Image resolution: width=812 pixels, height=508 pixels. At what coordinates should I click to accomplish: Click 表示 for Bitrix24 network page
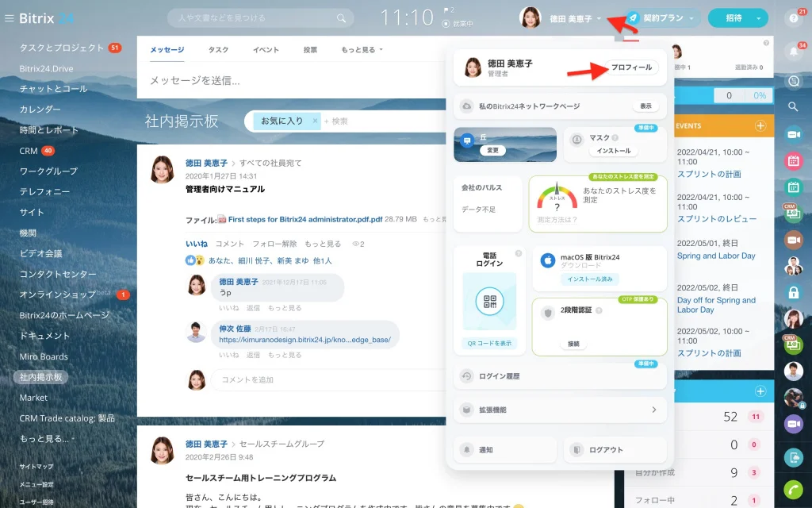pyautogui.click(x=645, y=106)
